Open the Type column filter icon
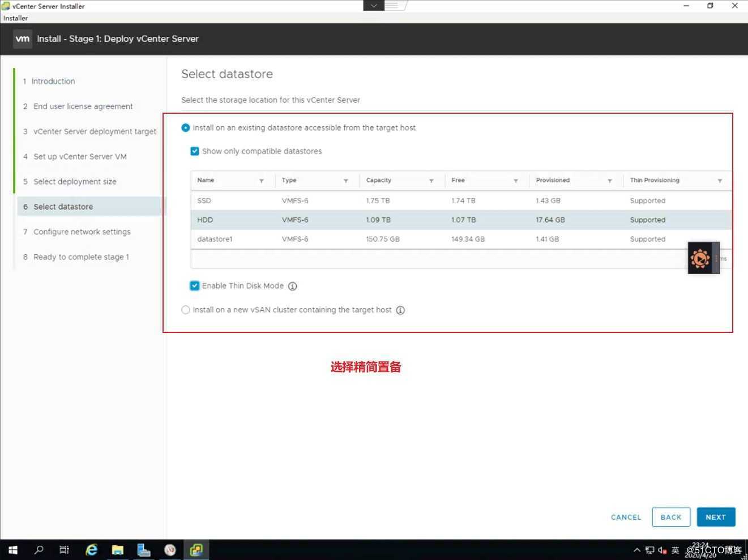The width and height of the screenshot is (748, 560). [346, 181]
